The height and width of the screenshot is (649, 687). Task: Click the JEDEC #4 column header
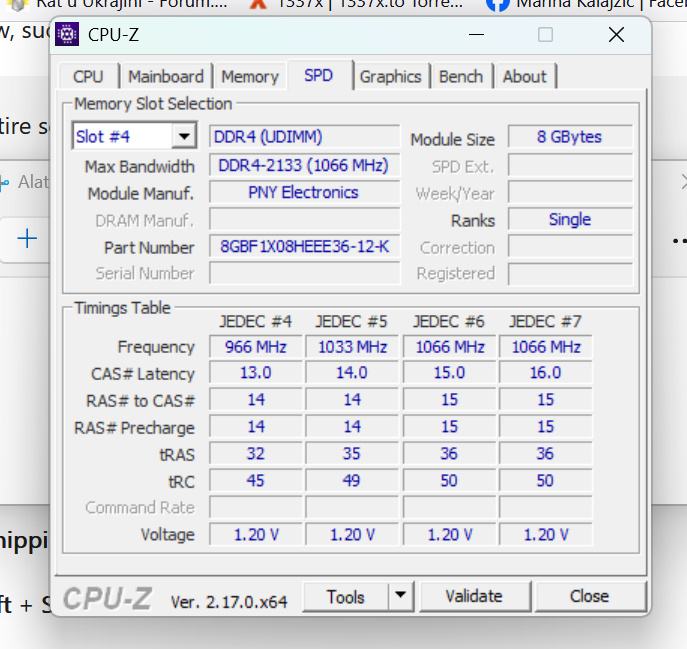point(256,321)
